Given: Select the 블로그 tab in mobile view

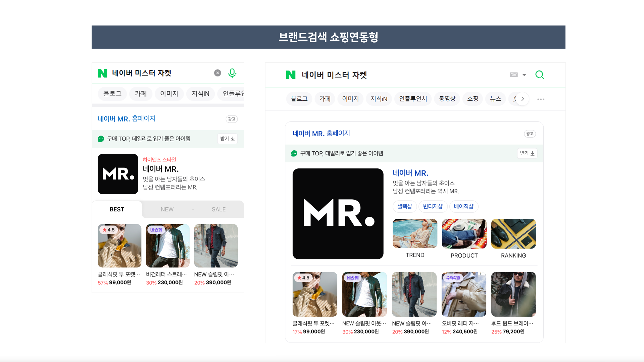Looking at the screenshot, I should 112,94.
